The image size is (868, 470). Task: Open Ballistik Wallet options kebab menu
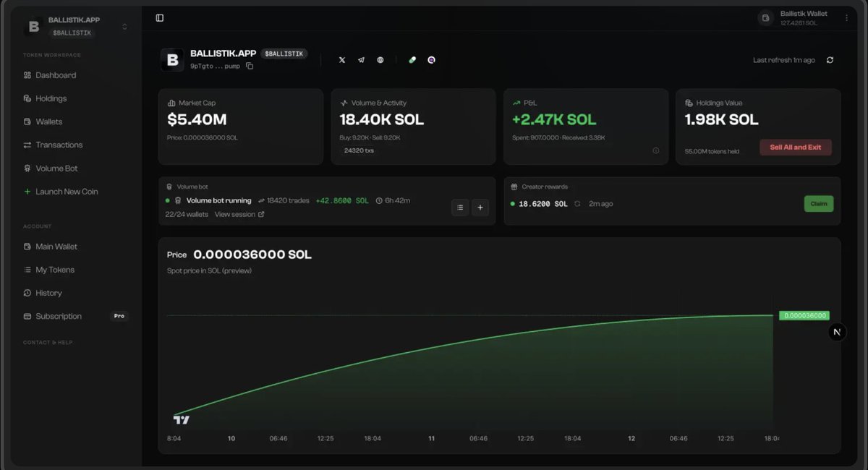point(847,18)
